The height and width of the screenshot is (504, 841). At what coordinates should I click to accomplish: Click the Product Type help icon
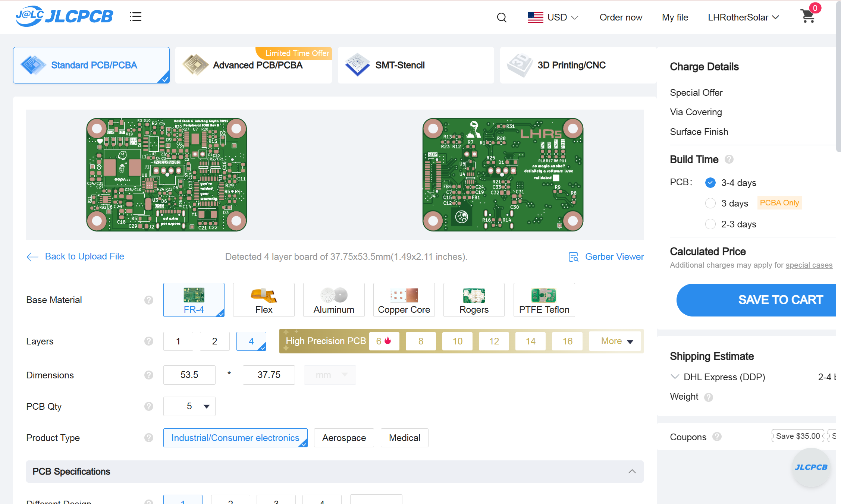click(x=148, y=438)
